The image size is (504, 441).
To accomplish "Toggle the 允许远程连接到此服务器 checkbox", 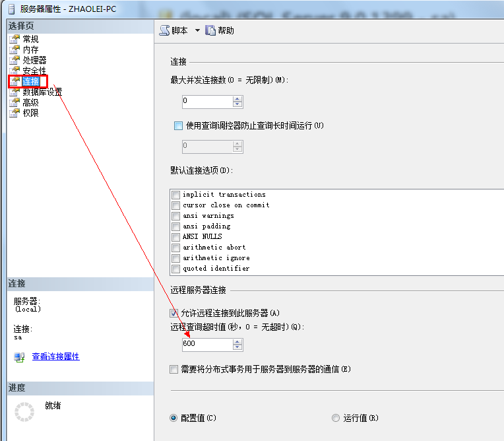I will [174, 313].
